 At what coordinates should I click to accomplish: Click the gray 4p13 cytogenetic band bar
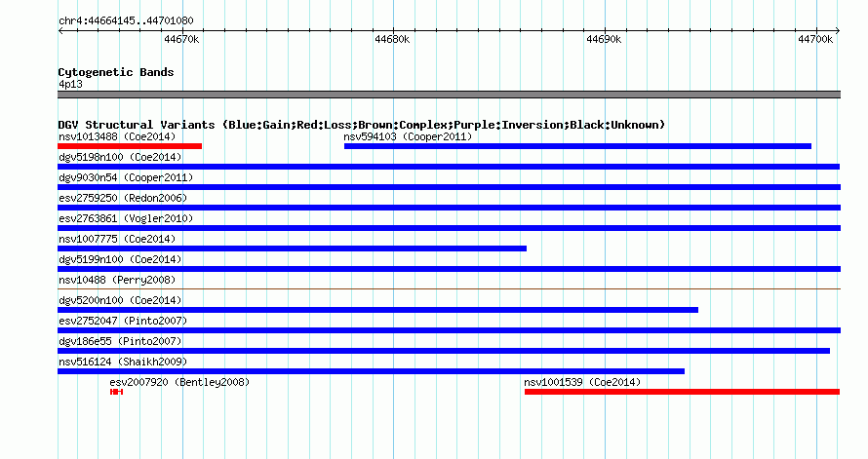tap(449, 95)
